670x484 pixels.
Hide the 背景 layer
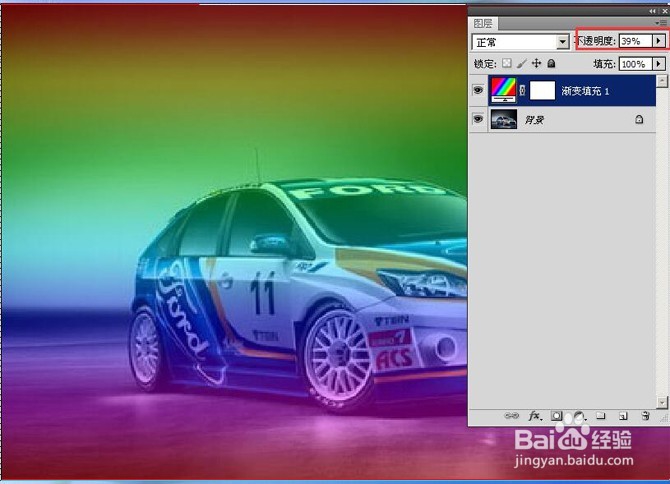pyautogui.click(x=478, y=119)
